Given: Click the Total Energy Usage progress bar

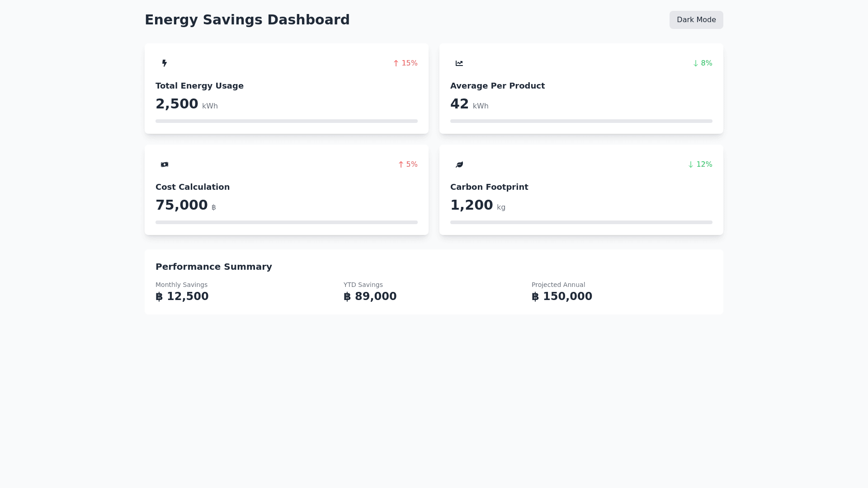Looking at the screenshot, I should (x=287, y=121).
